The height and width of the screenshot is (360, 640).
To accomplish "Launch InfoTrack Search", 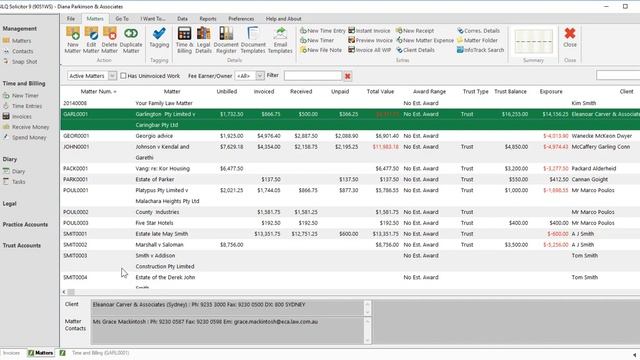I will (x=480, y=50).
